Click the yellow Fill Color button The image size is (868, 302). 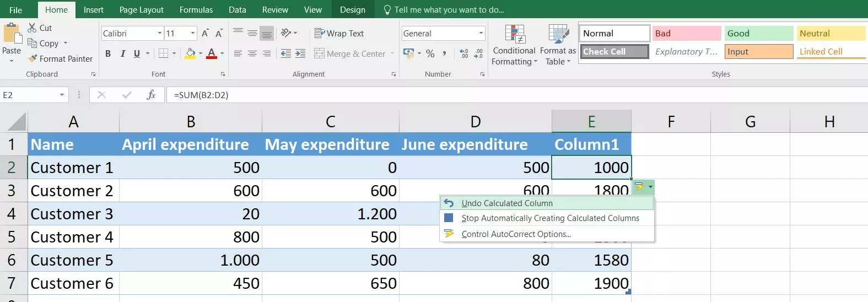(190, 53)
